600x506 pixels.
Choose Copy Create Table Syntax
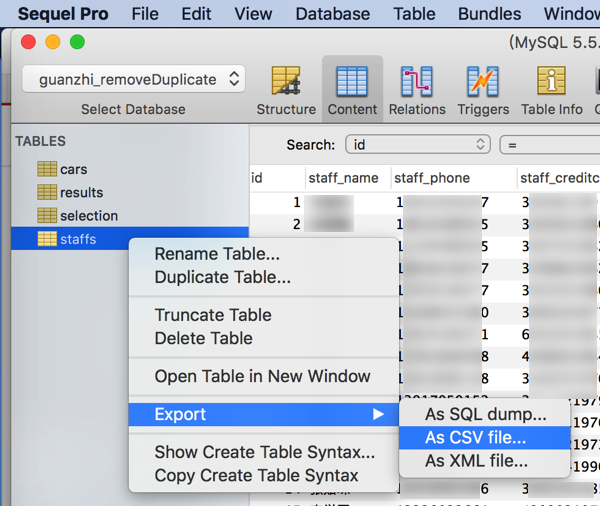(263, 475)
